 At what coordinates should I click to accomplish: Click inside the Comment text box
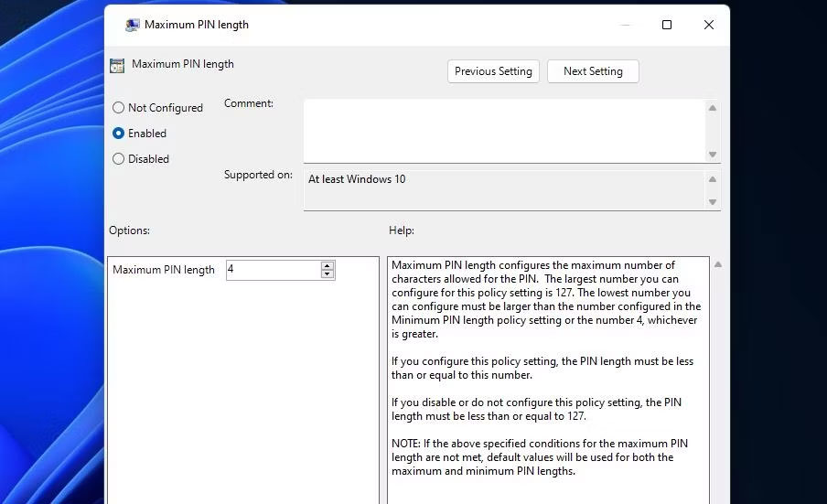pyautogui.click(x=503, y=131)
